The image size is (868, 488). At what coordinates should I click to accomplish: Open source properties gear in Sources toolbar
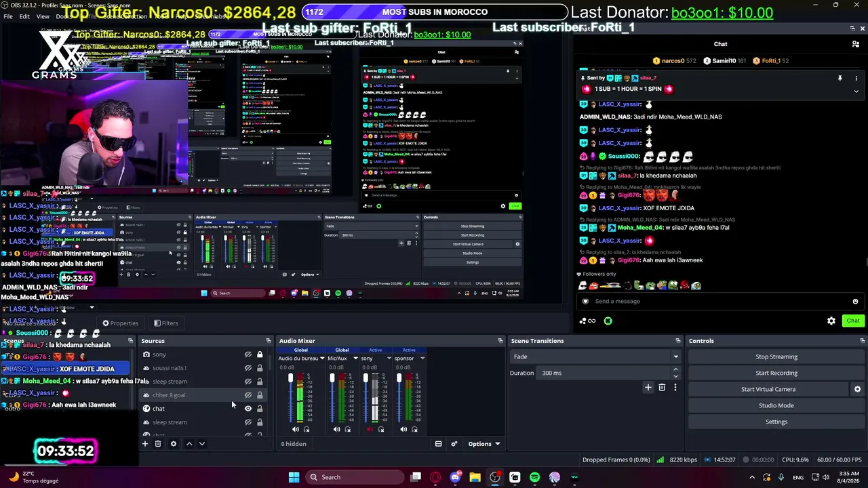174,444
